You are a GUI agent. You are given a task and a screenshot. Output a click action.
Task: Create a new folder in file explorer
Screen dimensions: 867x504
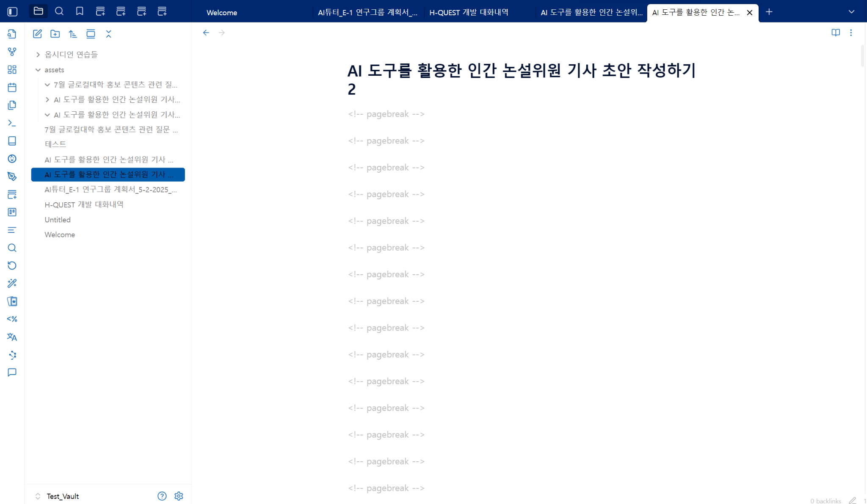55,34
